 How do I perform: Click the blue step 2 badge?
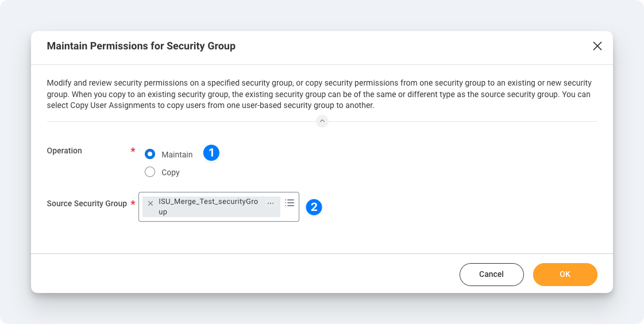pyautogui.click(x=314, y=207)
